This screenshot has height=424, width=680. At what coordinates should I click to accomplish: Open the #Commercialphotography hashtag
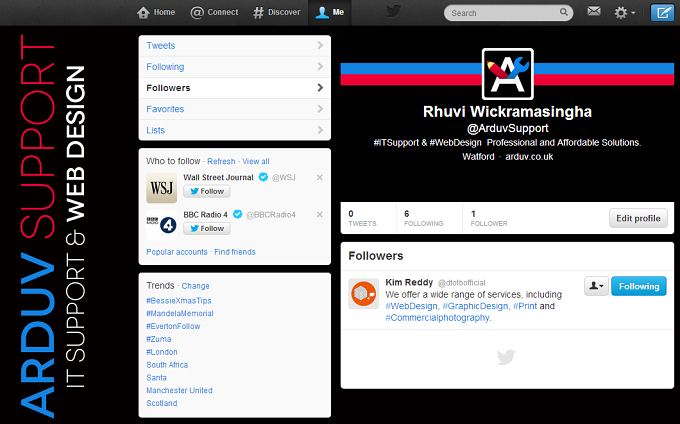click(x=438, y=318)
